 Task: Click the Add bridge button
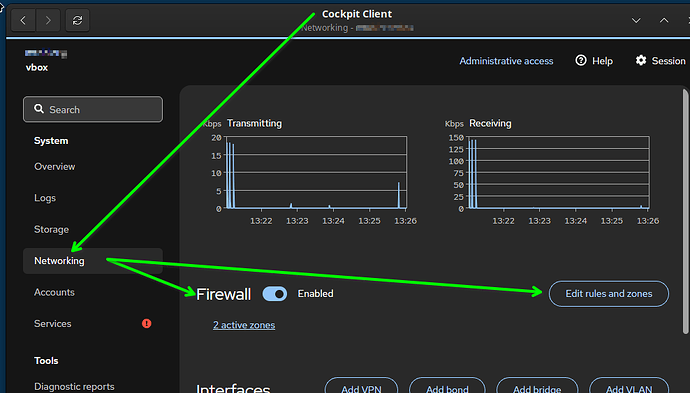pyautogui.click(x=537, y=386)
